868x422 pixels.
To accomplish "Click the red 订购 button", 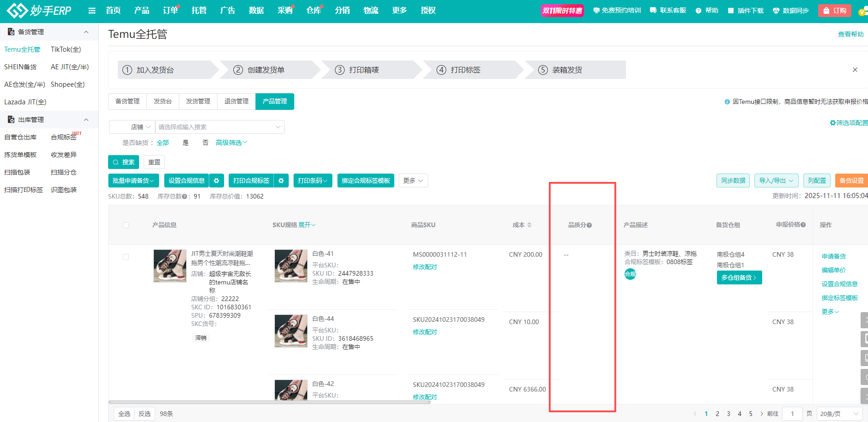I will coord(835,11).
